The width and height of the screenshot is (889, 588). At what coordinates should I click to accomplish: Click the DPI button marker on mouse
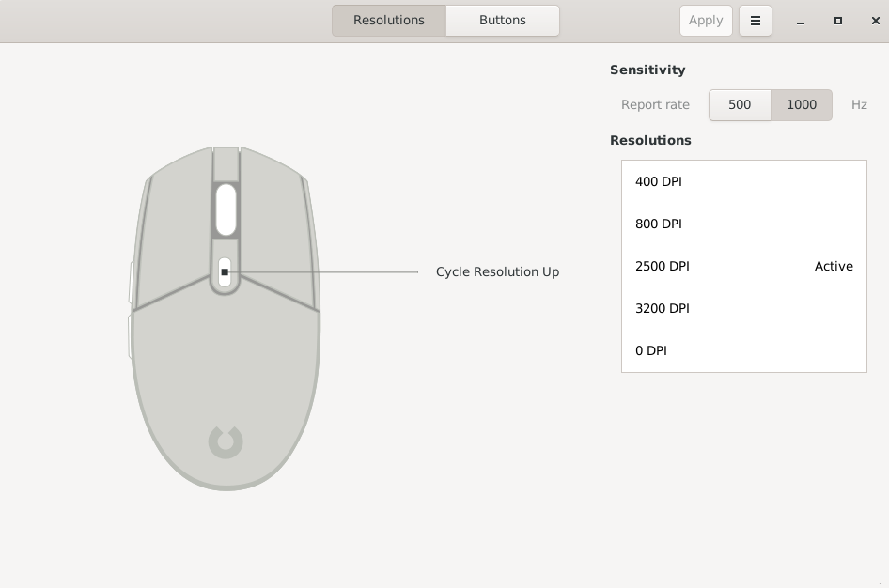coord(225,272)
